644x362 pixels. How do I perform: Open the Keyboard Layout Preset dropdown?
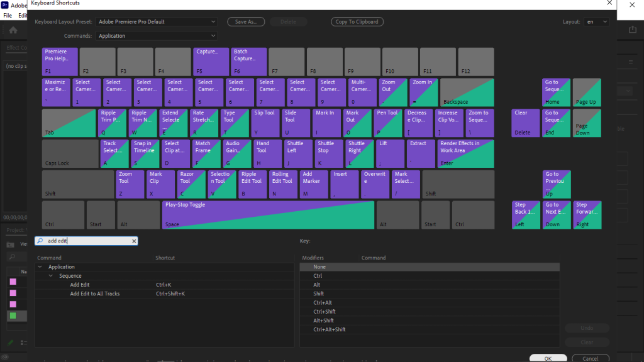tap(155, 21)
